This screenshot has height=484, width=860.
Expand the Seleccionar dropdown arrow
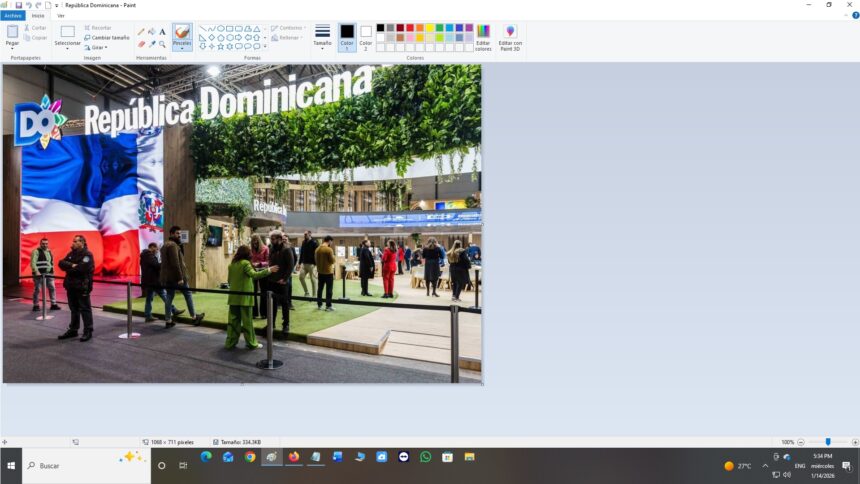coord(67,49)
